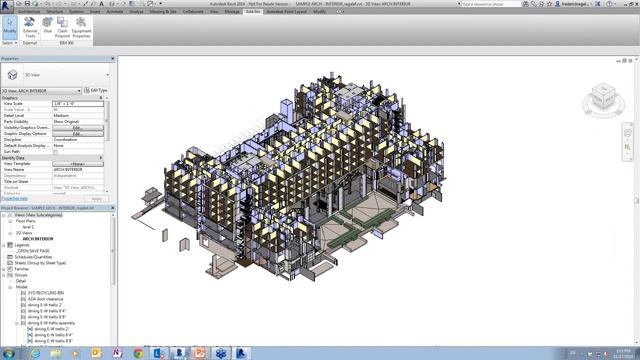This screenshot has height=360, width=640.
Task: Select level 1 floor plan in browser
Action: click(28, 227)
